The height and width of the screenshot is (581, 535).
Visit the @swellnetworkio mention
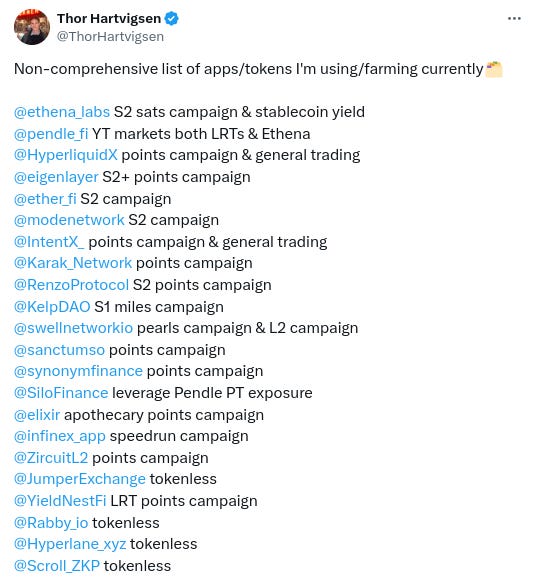pyautogui.click(x=73, y=328)
